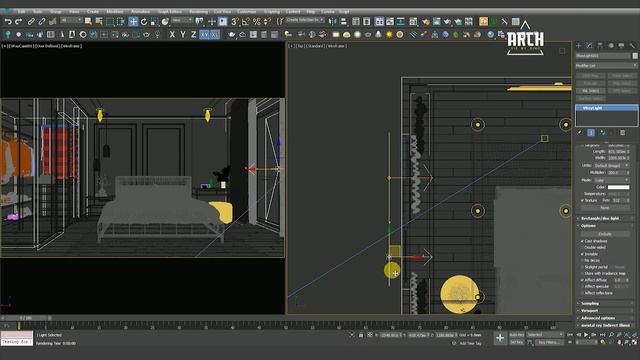Open the Hierarchy tab in command panel
This screenshot has height=360, width=640.
coord(600,45)
